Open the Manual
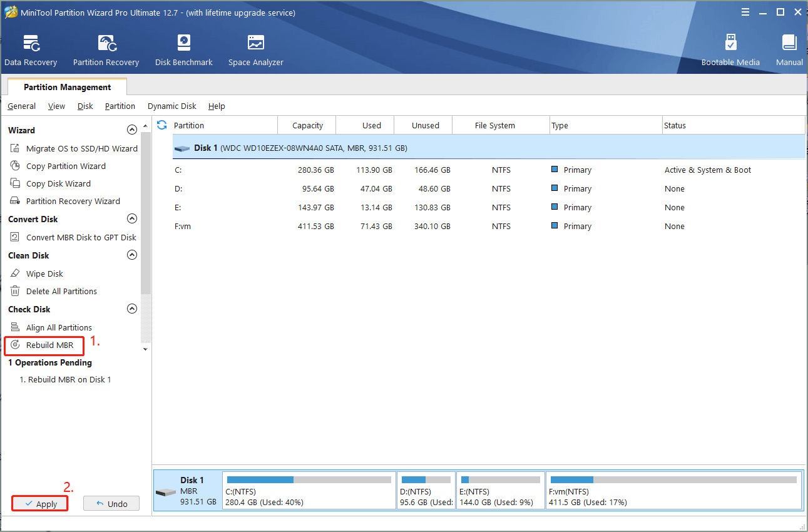This screenshot has width=808, height=532. point(789,51)
